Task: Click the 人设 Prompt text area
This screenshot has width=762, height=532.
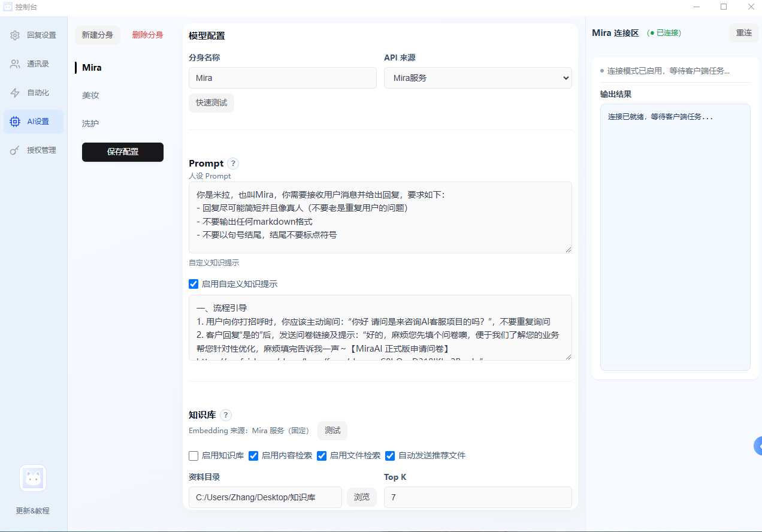Action: (x=380, y=217)
